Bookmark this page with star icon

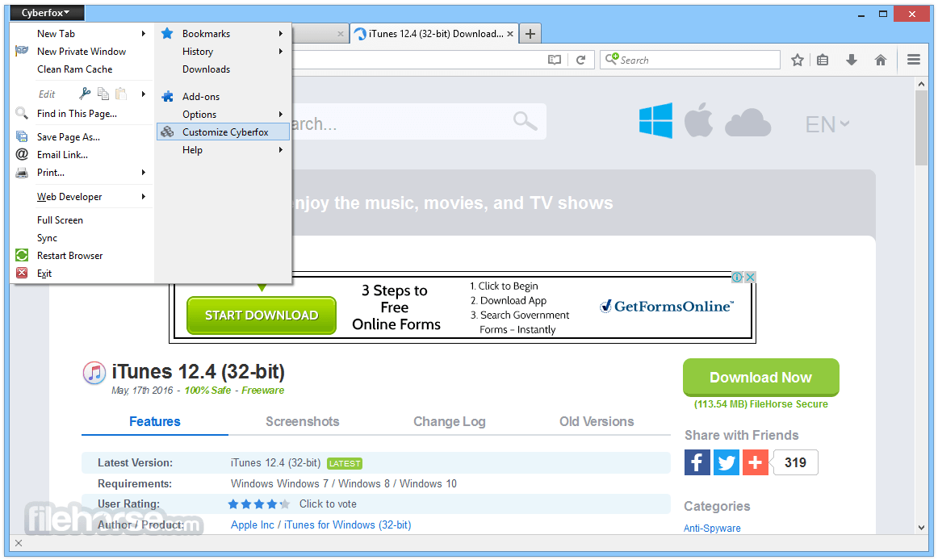click(797, 60)
